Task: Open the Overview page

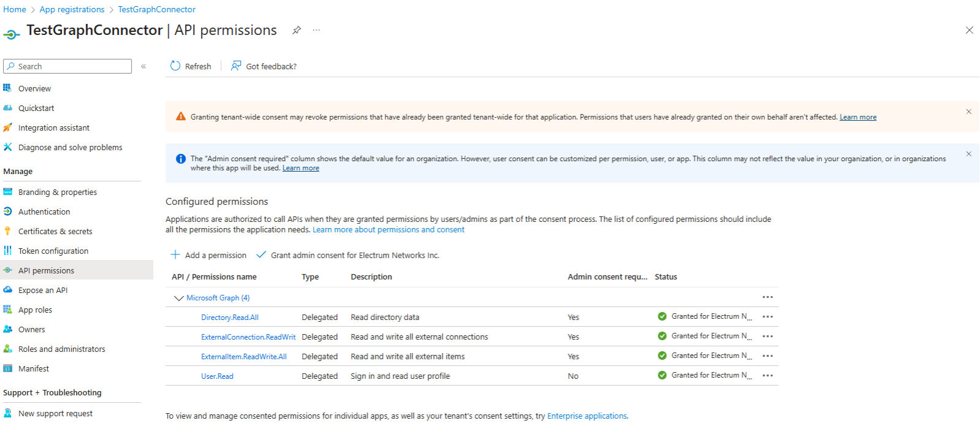Action: click(x=34, y=88)
